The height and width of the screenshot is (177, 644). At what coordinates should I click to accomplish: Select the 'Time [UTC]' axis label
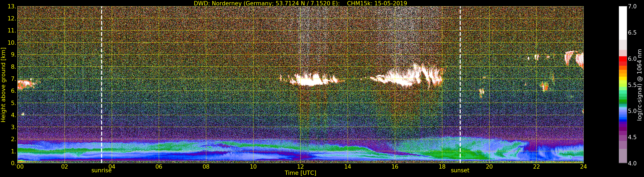coord(300,173)
